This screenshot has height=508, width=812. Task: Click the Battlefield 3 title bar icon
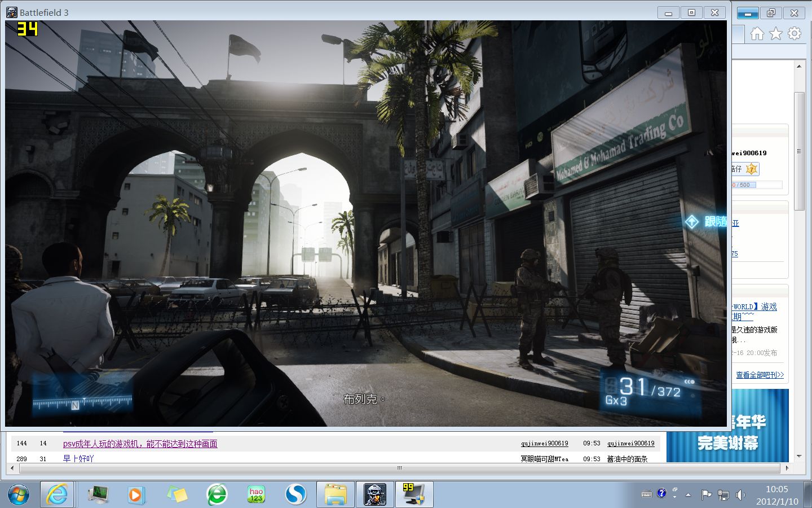pyautogui.click(x=12, y=12)
